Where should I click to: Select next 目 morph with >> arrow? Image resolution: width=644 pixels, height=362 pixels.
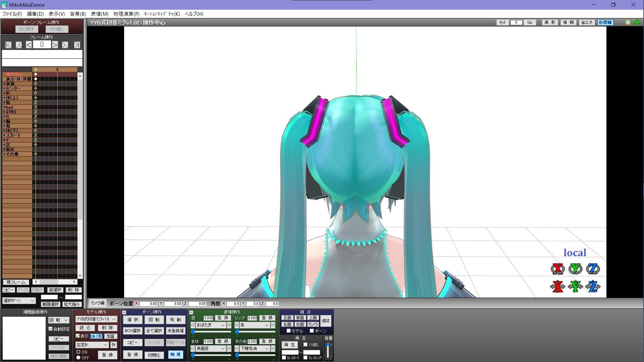coord(229,325)
